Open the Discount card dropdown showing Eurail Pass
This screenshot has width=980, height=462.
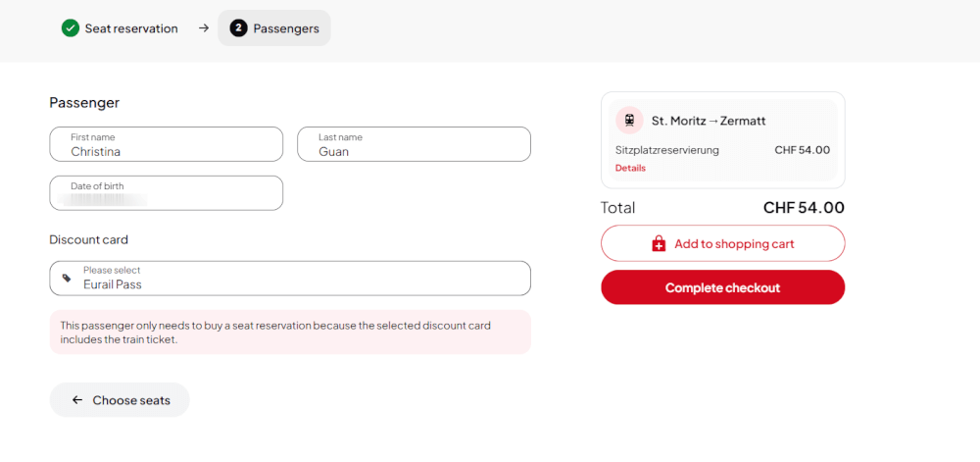tap(290, 279)
